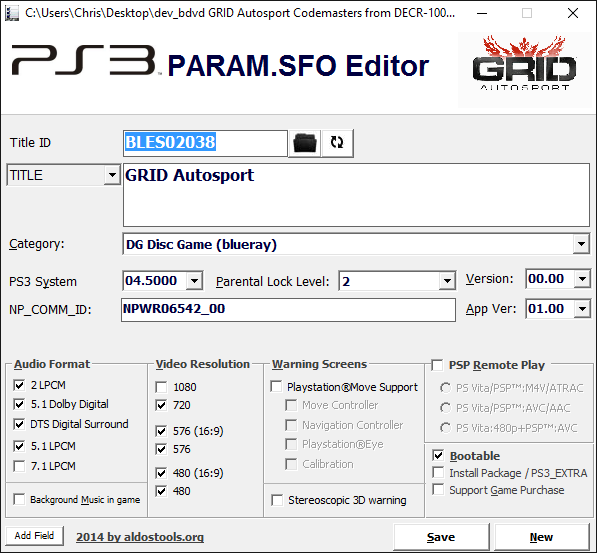Toggle the 720 video resolution checkbox
This screenshot has height=553, width=597.
pyautogui.click(x=161, y=405)
